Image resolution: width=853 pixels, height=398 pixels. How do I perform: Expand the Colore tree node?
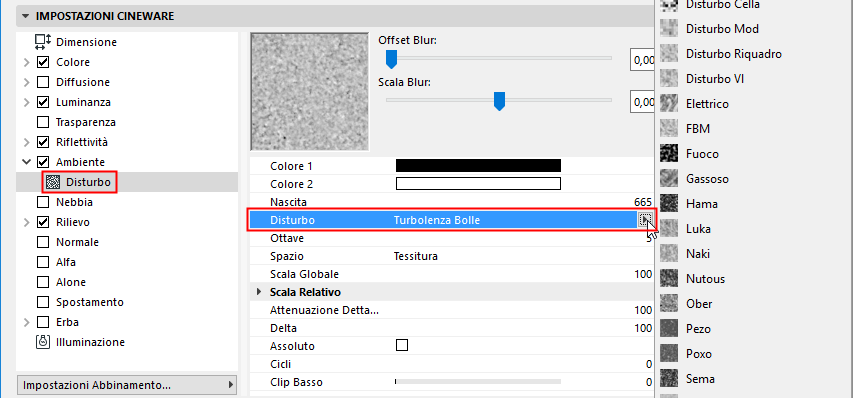click(x=27, y=63)
